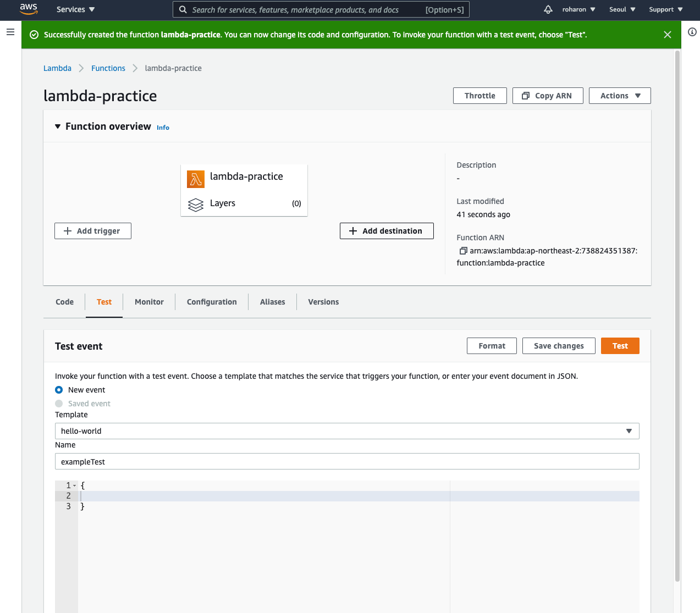Switch to the Monitor tab
This screenshot has height=613, width=700.
click(x=149, y=302)
